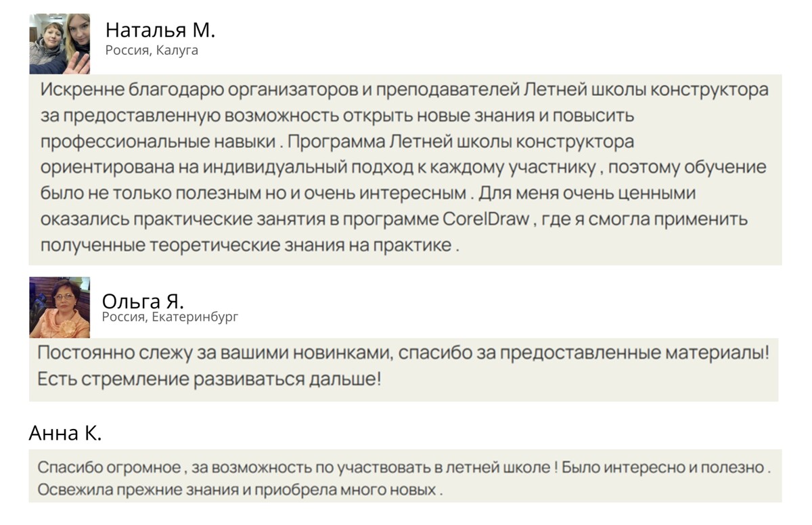Click line starting with Освежила прежние знания
The height and width of the screenshot is (525, 812).
tap(240, 488)
